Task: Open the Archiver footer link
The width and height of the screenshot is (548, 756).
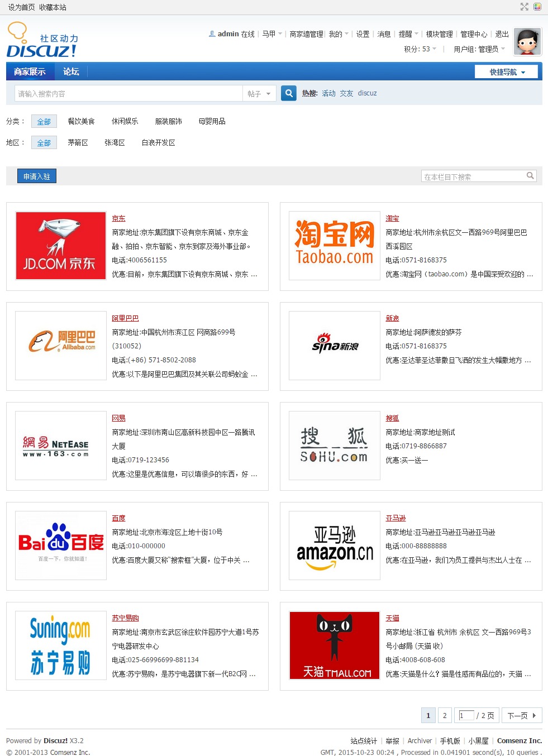Action: (x=420, y=741)
